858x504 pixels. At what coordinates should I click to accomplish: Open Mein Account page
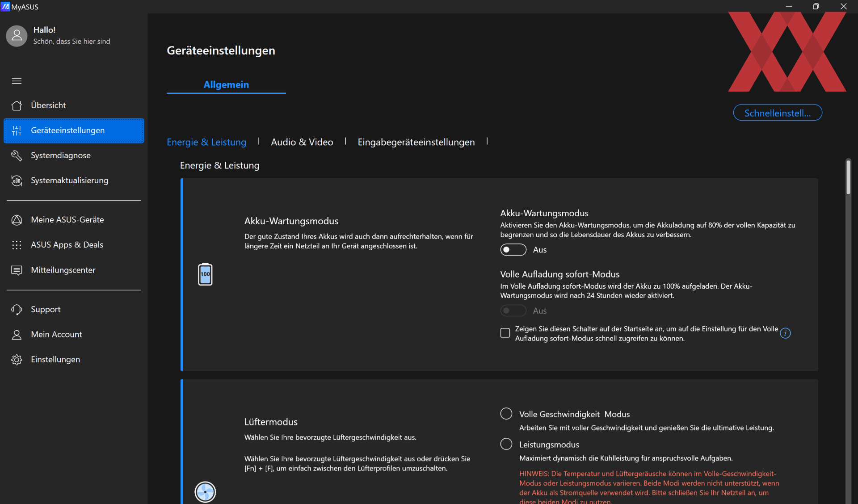click(x=74, y=335)
